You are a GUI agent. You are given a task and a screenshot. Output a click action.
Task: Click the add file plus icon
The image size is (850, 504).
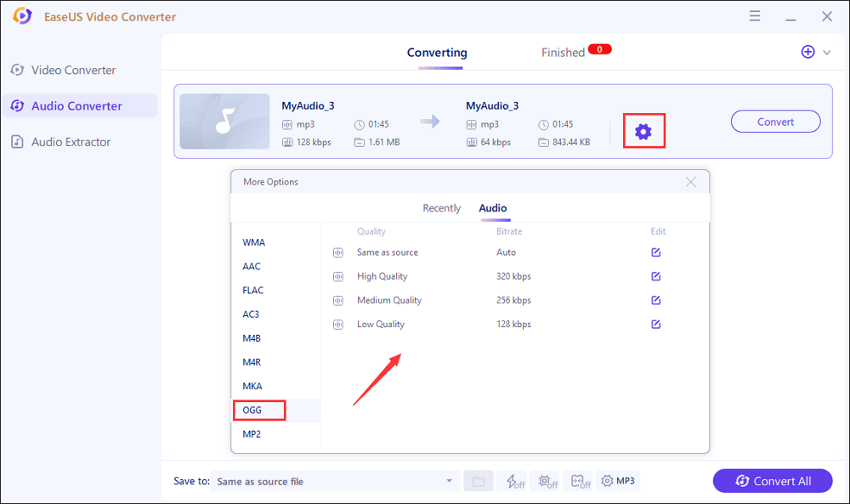tap(807, 52)
